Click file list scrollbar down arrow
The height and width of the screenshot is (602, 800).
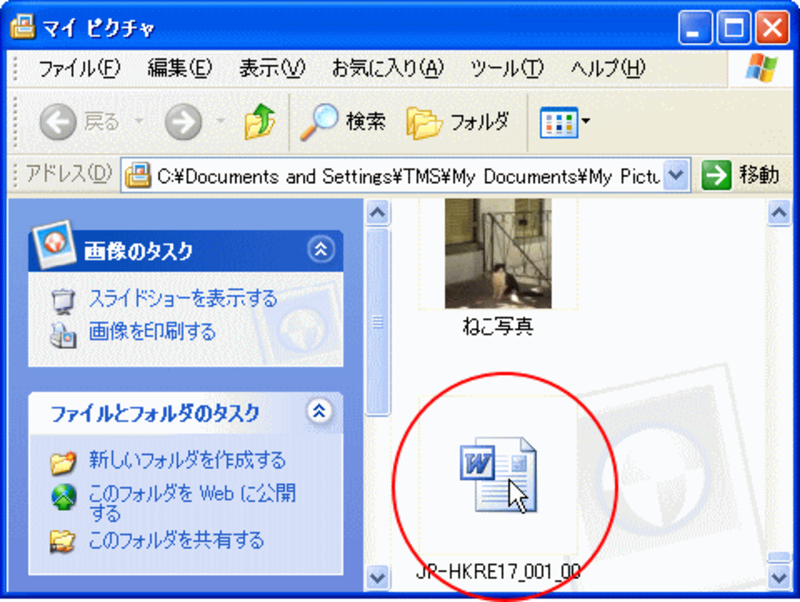(780, 578)
